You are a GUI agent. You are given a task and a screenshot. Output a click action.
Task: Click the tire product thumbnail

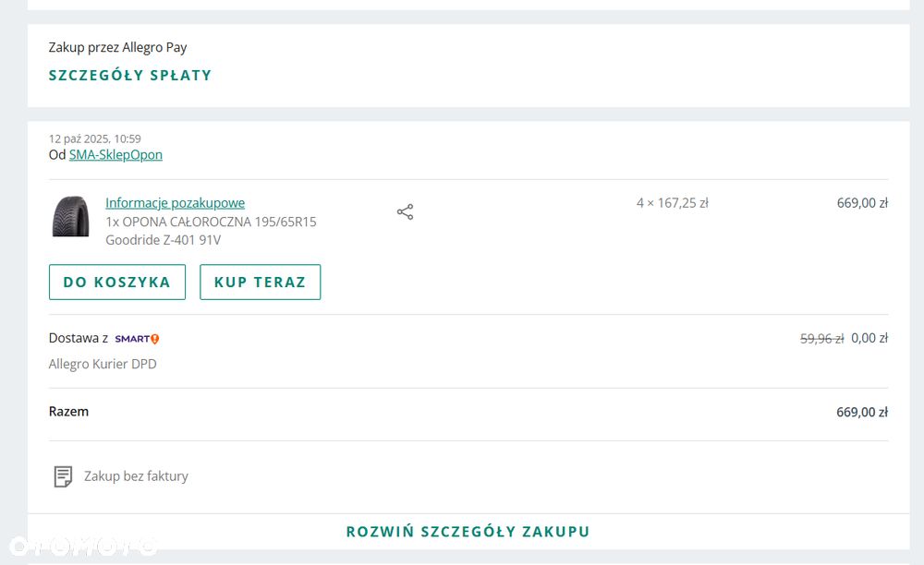click(x=71, y=217)
